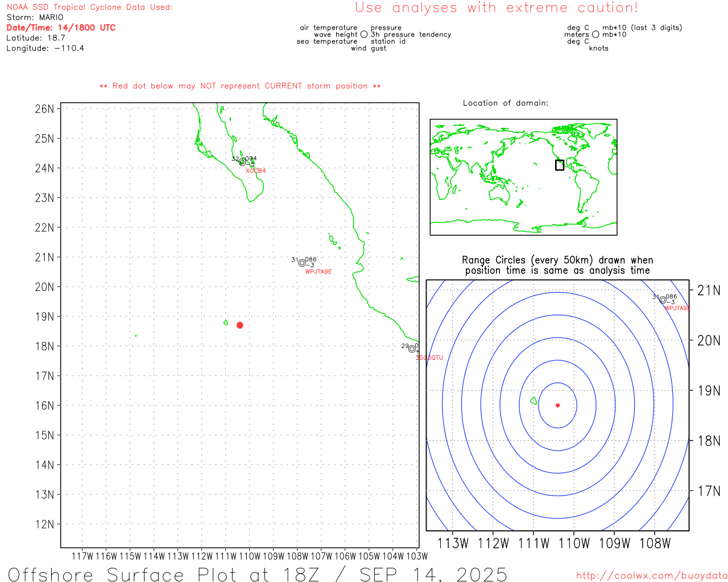The width and height of the screenshot is (728, 582).
Task: Click the '3h pressure tendency' legend label
Action: [411, 35]
